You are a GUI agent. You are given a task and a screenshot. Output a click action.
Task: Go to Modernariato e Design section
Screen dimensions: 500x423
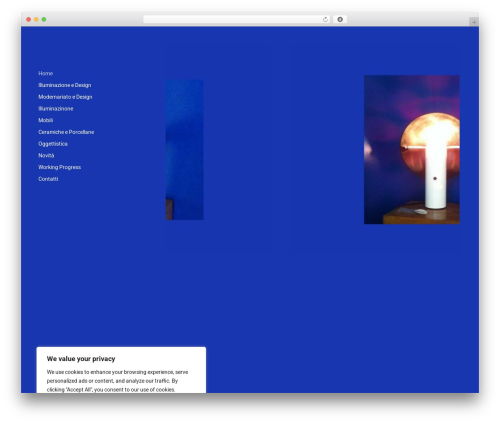(x=65, y=97)
